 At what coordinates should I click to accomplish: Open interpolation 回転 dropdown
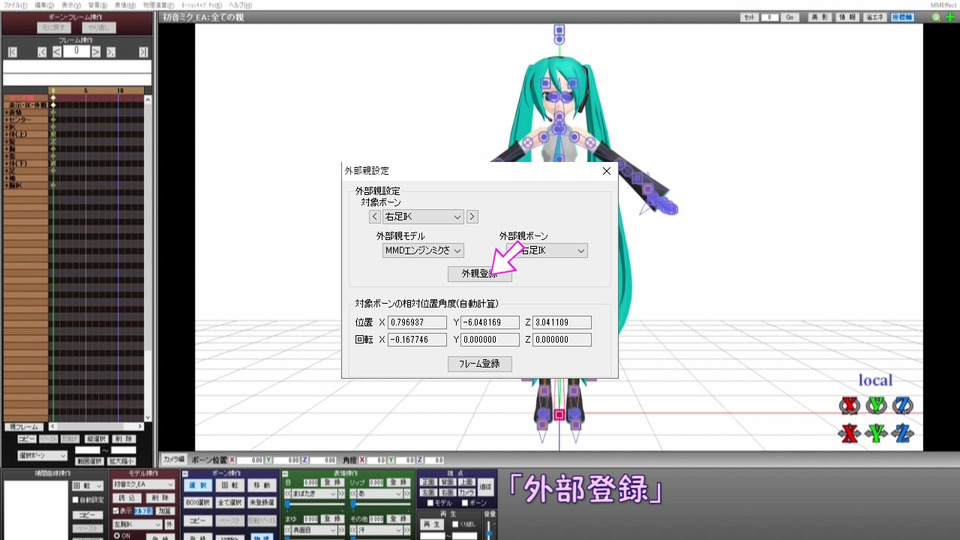click(88, 486)
